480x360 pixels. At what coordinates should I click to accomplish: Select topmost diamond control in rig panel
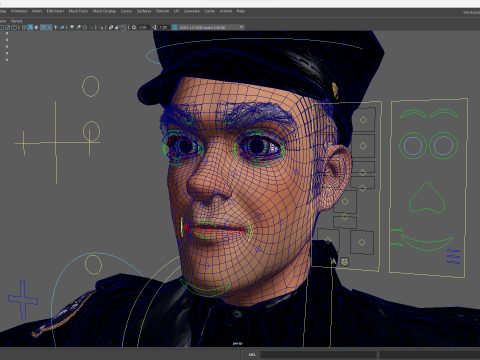click(x=363, y=119)
